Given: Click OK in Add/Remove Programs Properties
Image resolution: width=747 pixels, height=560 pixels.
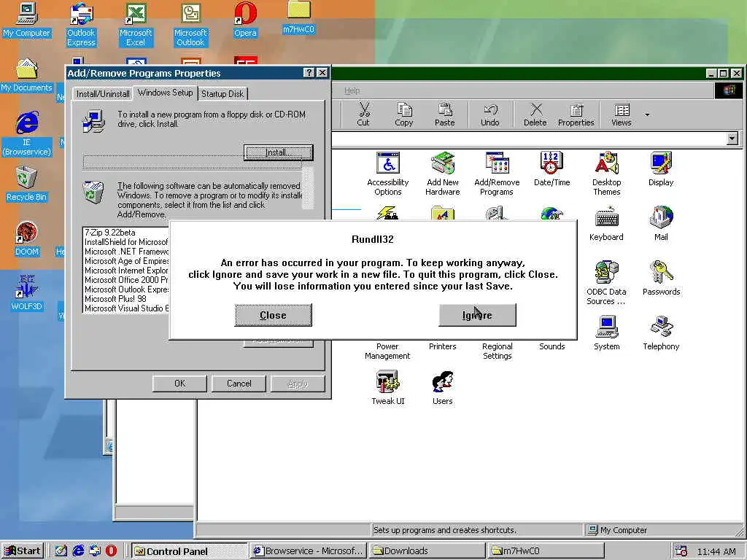Looking at the screenshot, I should pyautogui.click(x=179, y=384).
